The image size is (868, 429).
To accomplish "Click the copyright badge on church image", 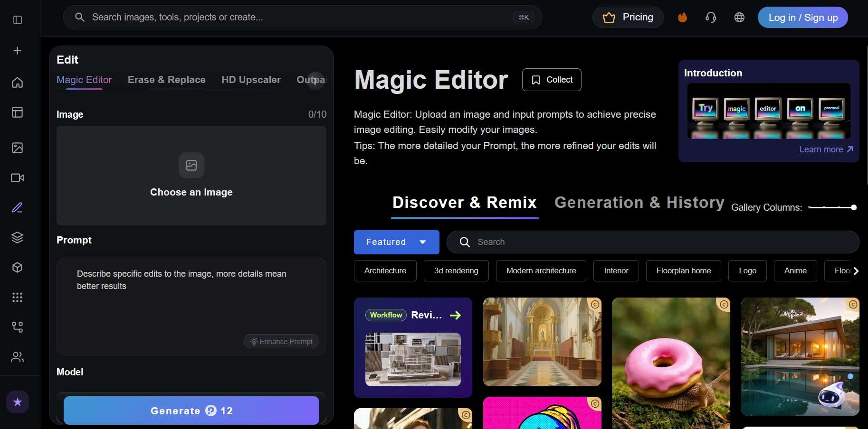I will (595, 305).
